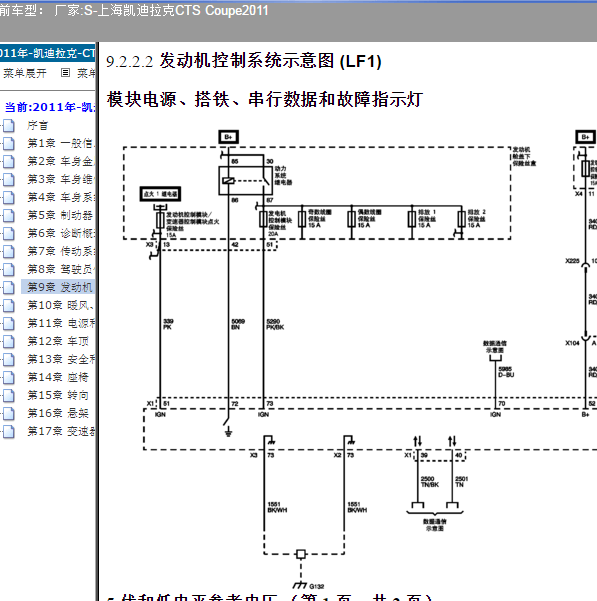Click the 2500 TN/BK wire label
Image resolution: width=597 pixels, height=601 pixels.
tap(430, 482)
